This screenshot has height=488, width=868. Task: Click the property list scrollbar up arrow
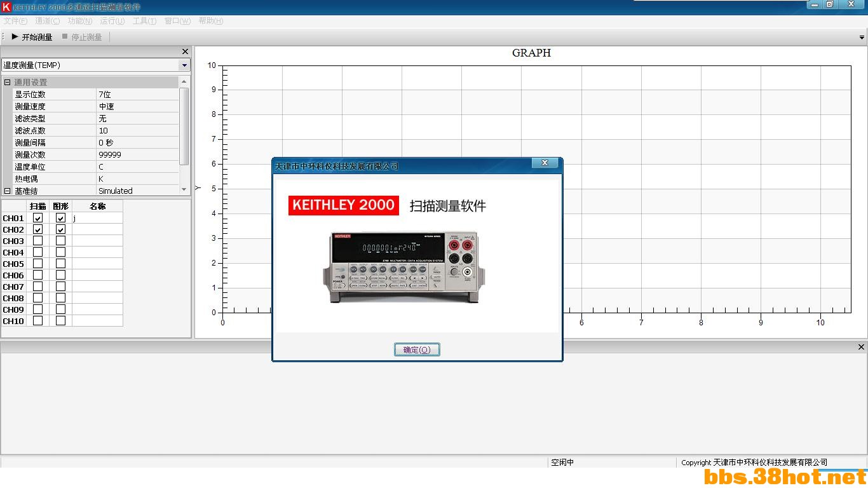pyautogui.click(x=184, y=81)
